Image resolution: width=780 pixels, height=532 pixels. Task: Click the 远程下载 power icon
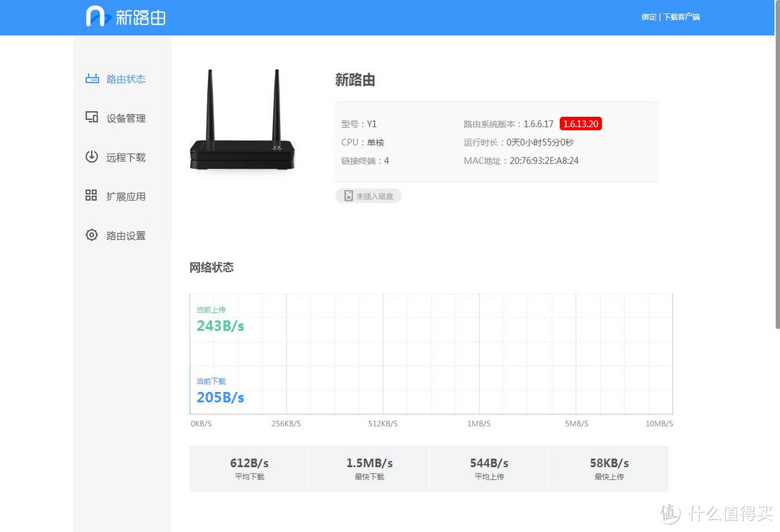tap(92, 157)
